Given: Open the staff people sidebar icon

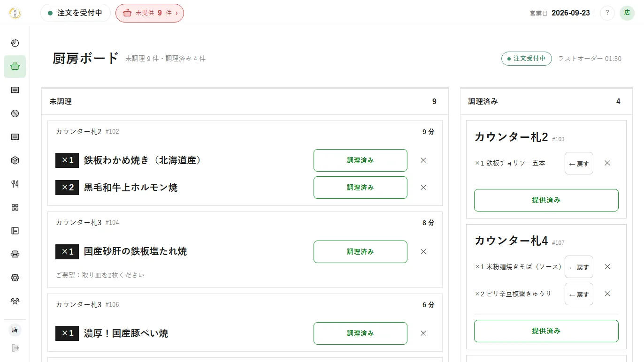Looking at the screenshot, I should [x=15, y=301].
